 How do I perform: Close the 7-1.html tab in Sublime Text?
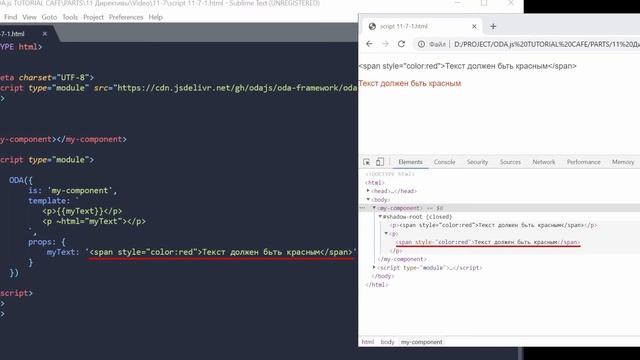pos(44,34)
